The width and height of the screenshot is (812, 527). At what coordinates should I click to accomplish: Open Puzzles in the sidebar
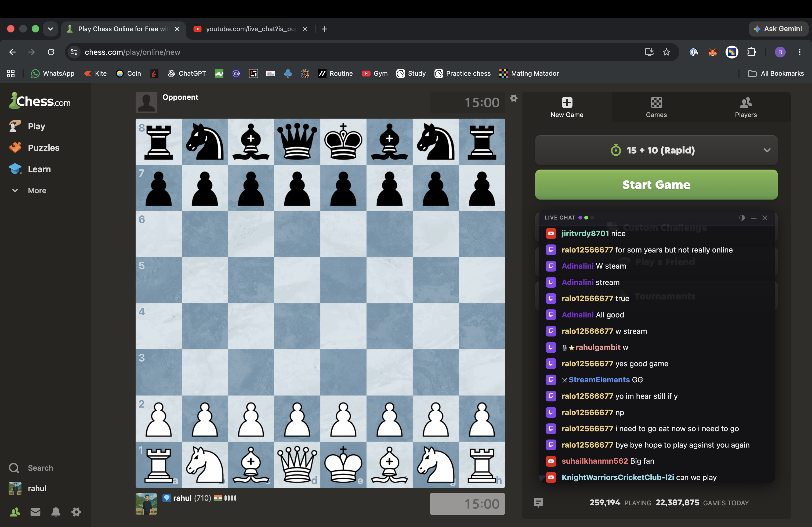[x=34, y=148]
